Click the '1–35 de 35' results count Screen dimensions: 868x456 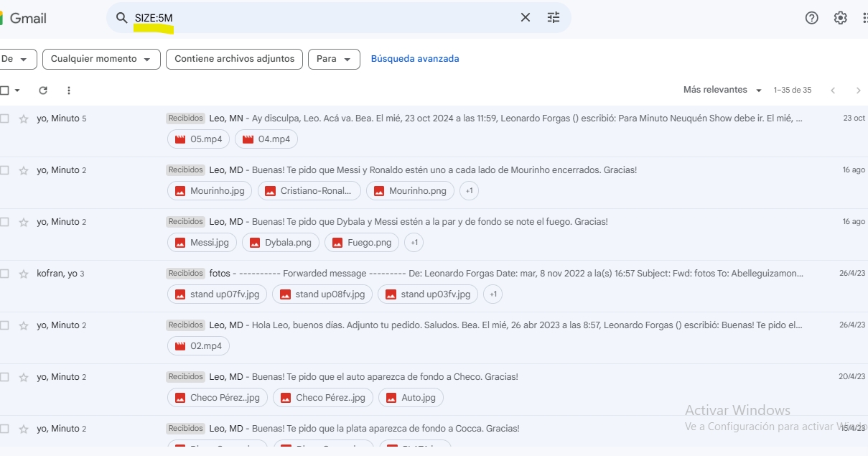[793, 90]
